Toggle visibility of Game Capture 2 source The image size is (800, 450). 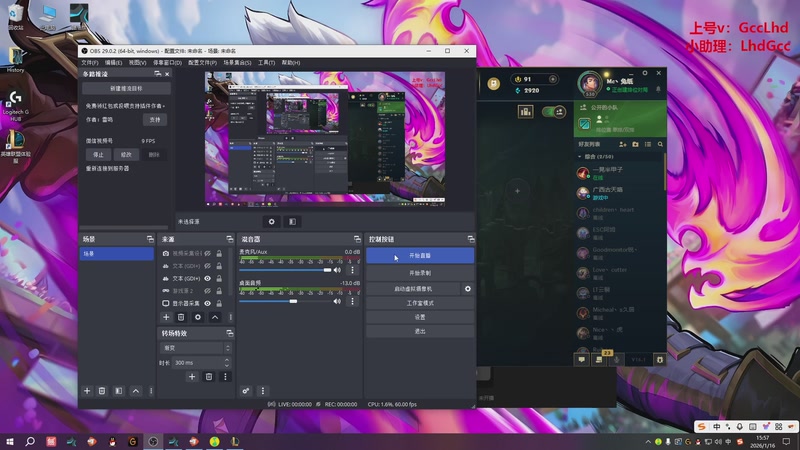coord(208,291)
